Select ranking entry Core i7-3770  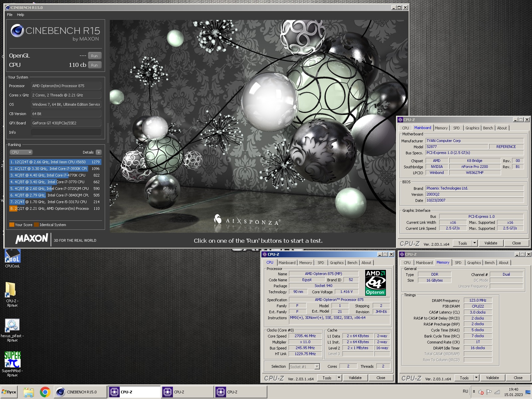coord(55,182)
